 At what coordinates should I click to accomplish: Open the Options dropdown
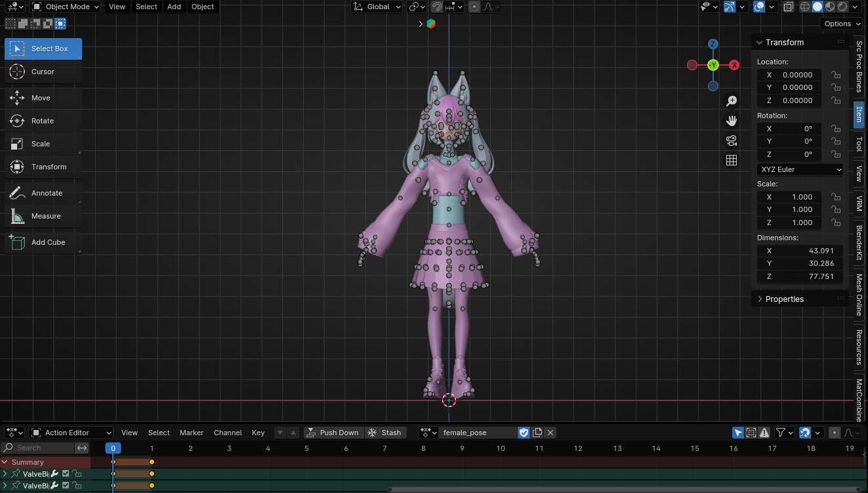coord(842,24)
